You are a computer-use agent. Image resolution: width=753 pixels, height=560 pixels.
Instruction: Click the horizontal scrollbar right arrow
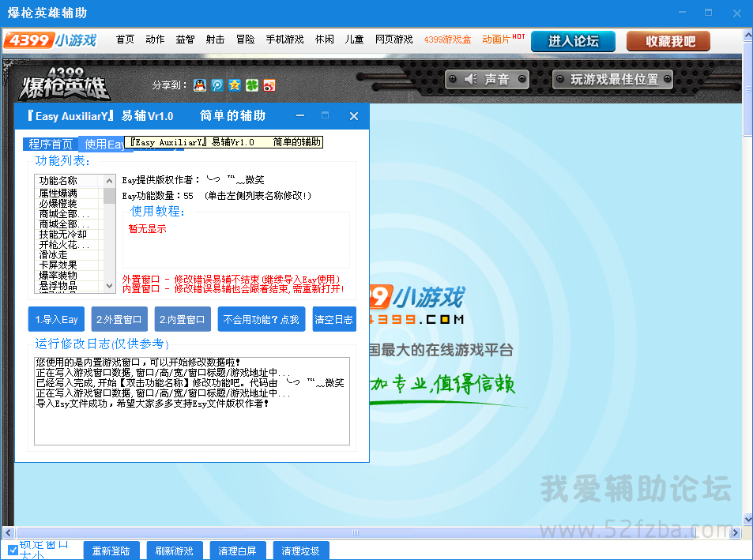pos(735,532)
